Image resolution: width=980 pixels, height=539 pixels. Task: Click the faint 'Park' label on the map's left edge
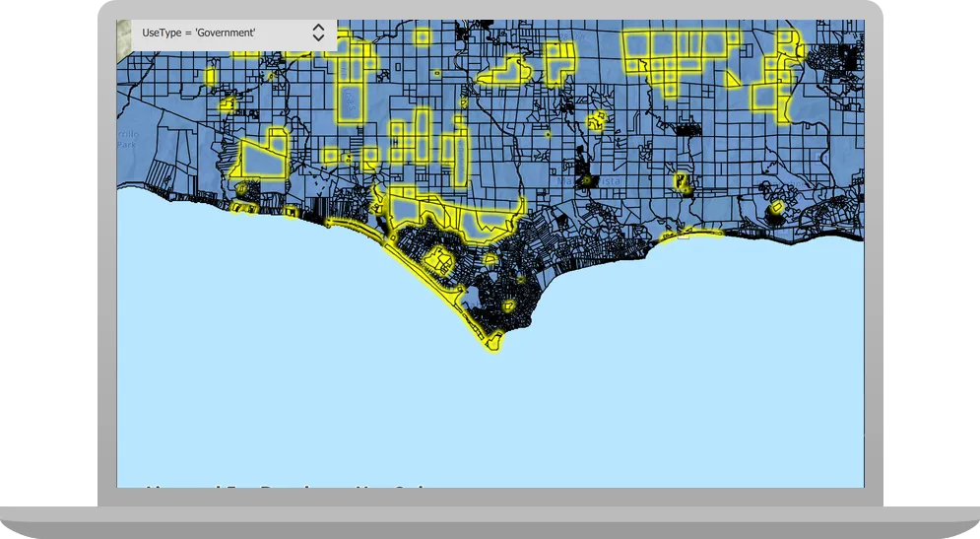[x=126, y=145]
